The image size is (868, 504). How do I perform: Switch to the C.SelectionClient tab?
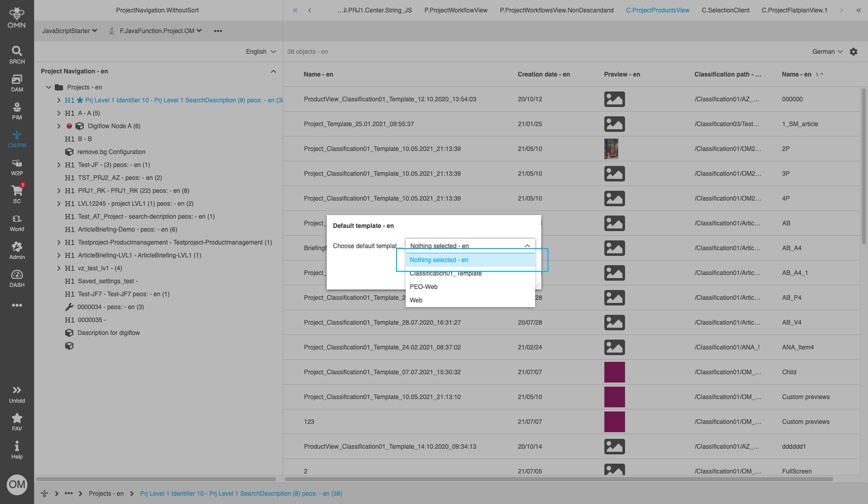(x=725, y=10)
